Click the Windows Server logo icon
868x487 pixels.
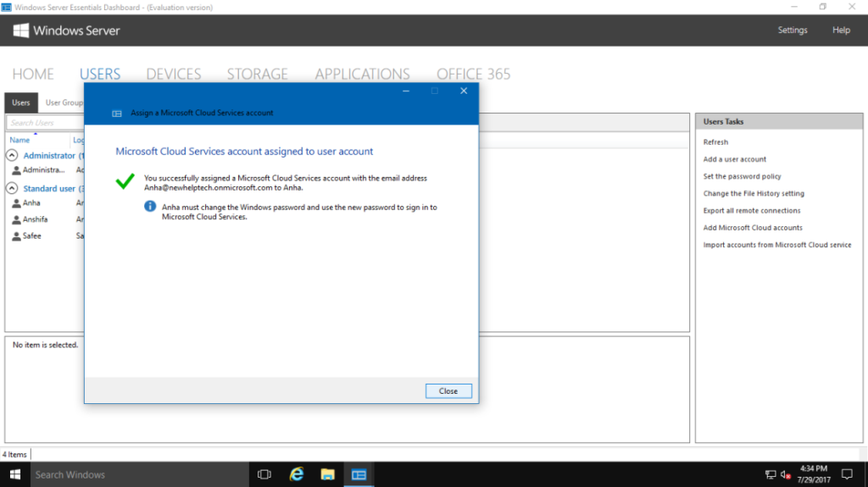click(x=21, y=30)
